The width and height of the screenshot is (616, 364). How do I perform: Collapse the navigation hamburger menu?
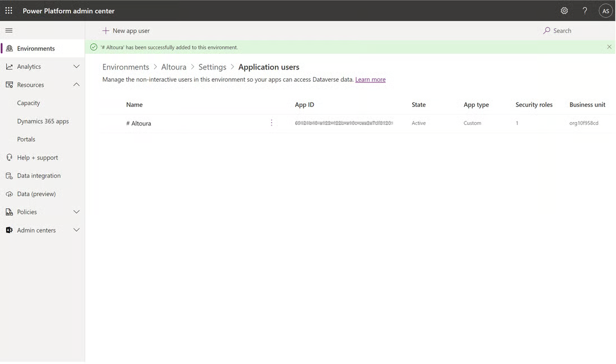(x=8, y=30)
